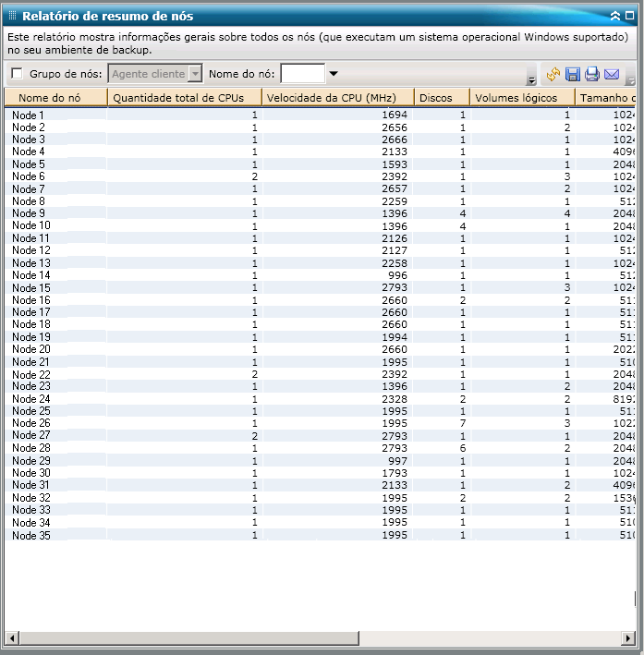Click CPU speed value 2657
Screen dimensions: 644x655
pos(395,188)
